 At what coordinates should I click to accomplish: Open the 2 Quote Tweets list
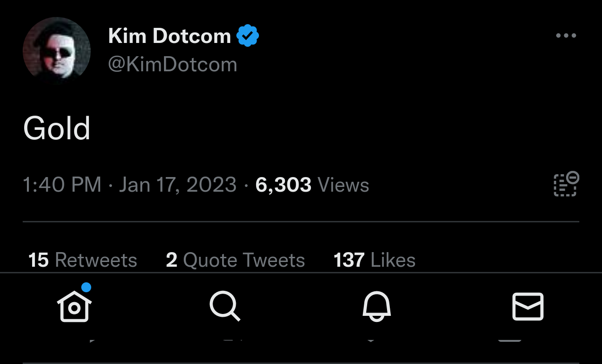tap(235, 260)
